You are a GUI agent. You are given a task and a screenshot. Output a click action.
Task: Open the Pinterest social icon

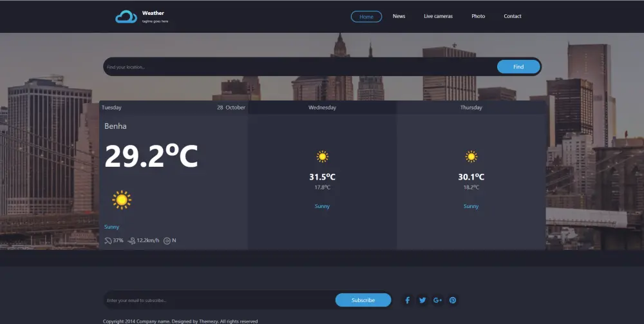pyautogui.click(x=453, y=300)
